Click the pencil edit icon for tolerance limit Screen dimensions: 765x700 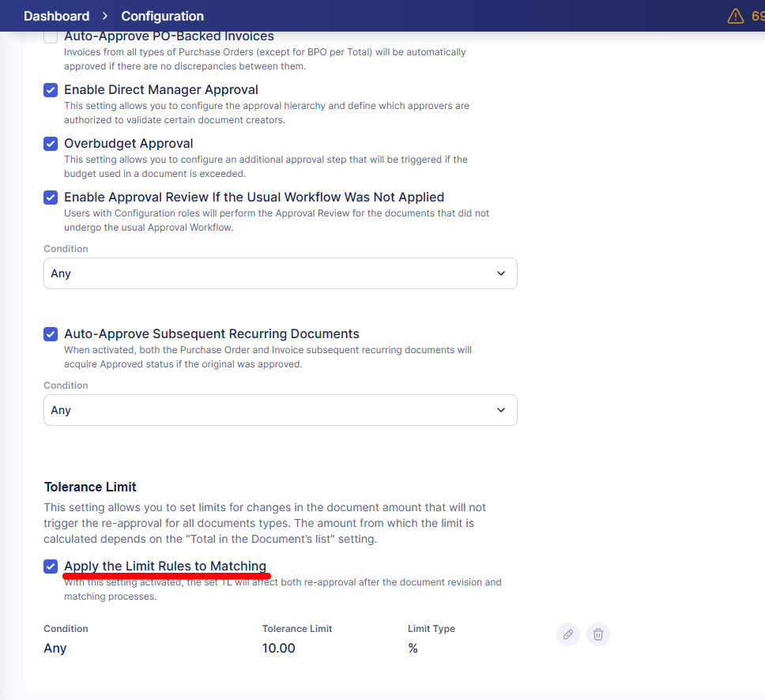(x=568, y=634)
